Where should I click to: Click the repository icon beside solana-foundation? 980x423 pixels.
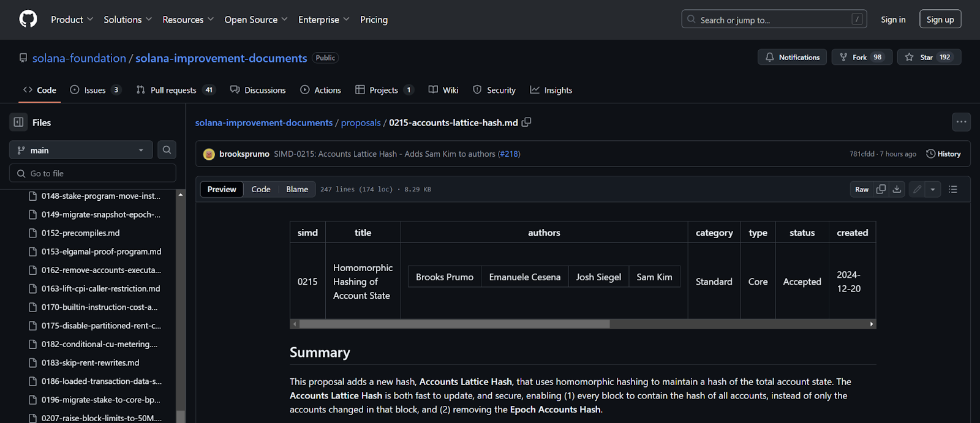23,58
